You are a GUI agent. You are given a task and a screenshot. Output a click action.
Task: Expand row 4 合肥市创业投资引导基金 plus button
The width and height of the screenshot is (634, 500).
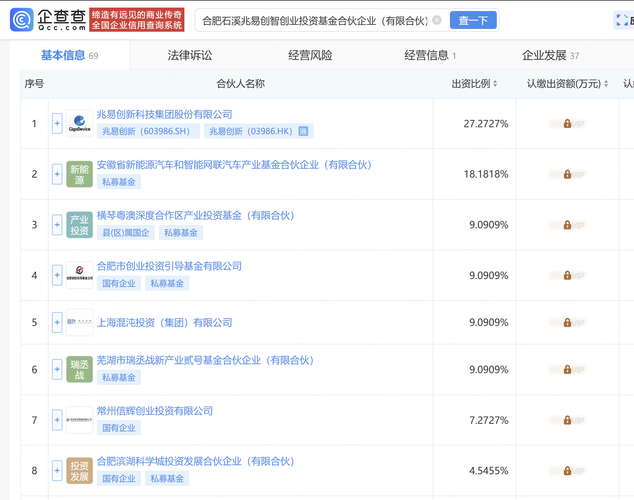tap(57, 275)
